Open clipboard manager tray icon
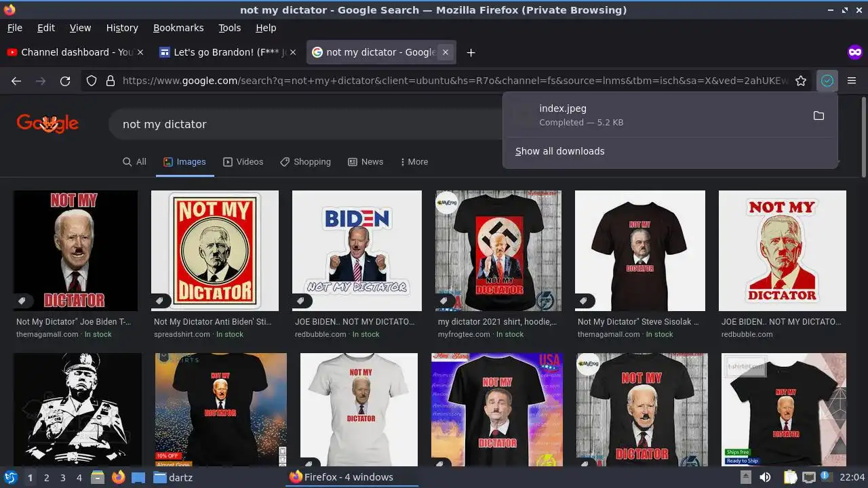 (x=790, y=477)
